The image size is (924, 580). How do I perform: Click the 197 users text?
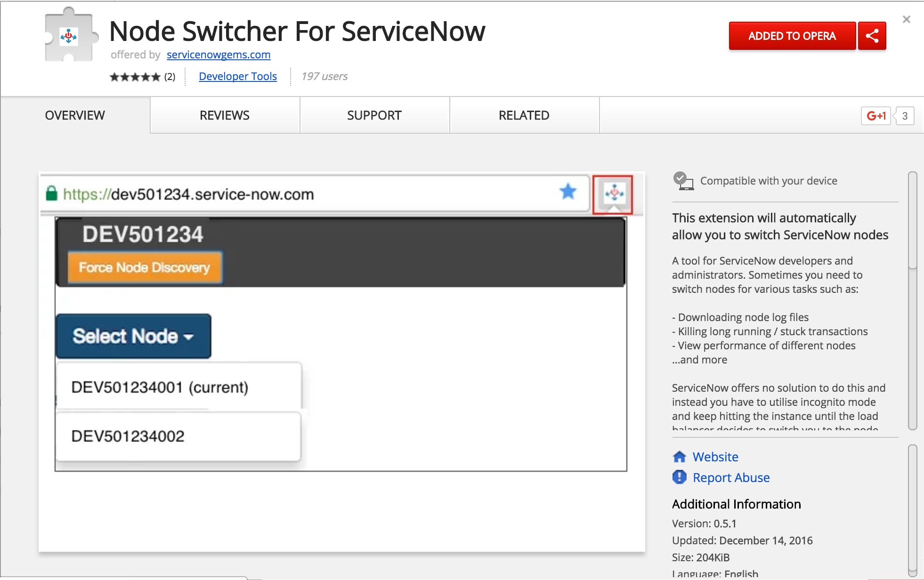[x=324, y=76]
